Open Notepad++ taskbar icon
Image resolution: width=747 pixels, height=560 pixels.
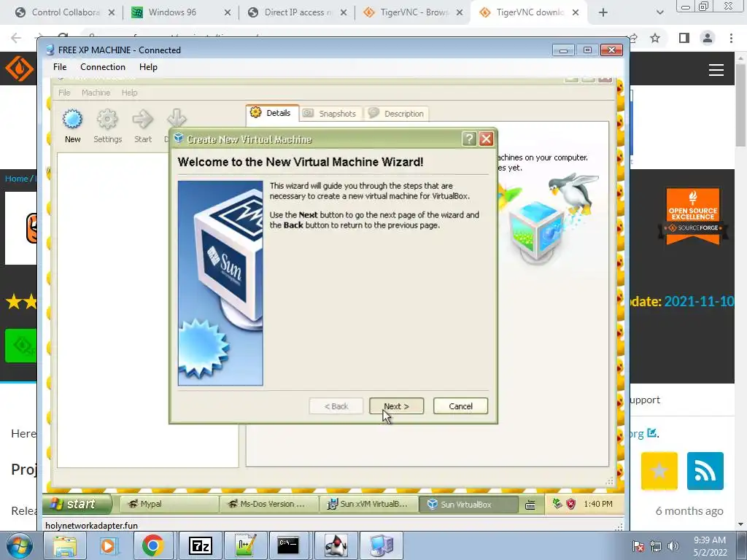(x=245, y=545)
